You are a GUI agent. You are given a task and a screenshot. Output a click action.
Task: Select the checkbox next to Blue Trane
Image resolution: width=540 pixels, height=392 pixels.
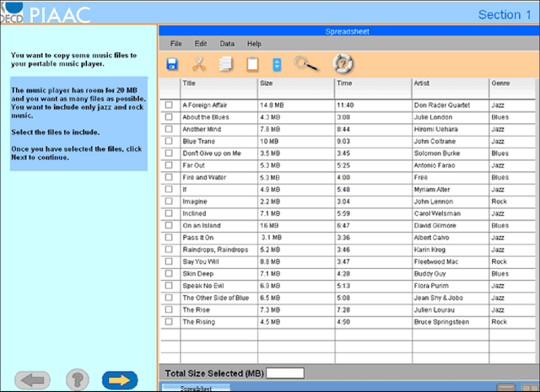169,141
